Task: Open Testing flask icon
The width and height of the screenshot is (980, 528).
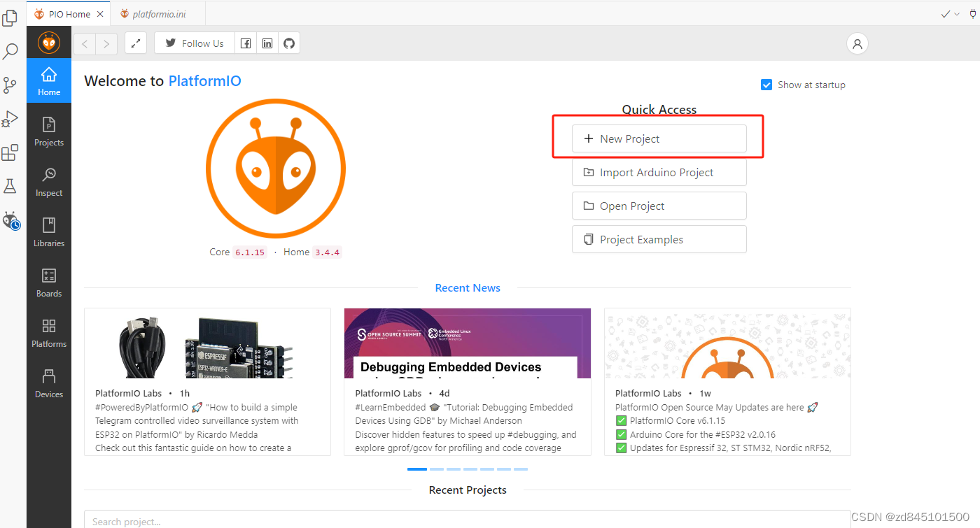Action: pos(10,186)
